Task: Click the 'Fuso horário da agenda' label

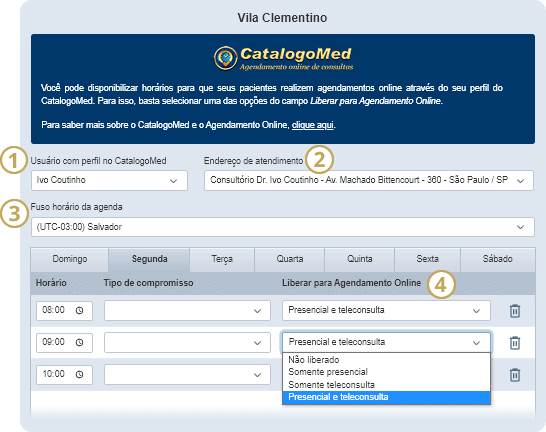Action: (76, 207)
